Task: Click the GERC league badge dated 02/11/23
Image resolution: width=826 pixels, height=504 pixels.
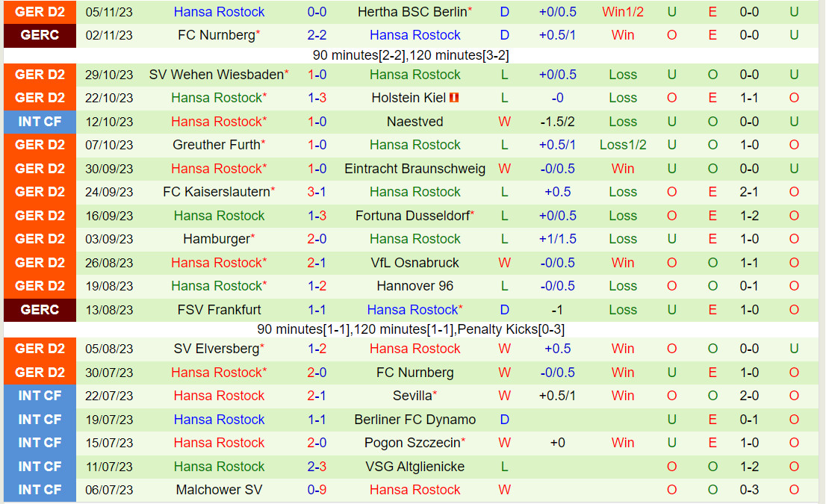Action: pos(40,35)
